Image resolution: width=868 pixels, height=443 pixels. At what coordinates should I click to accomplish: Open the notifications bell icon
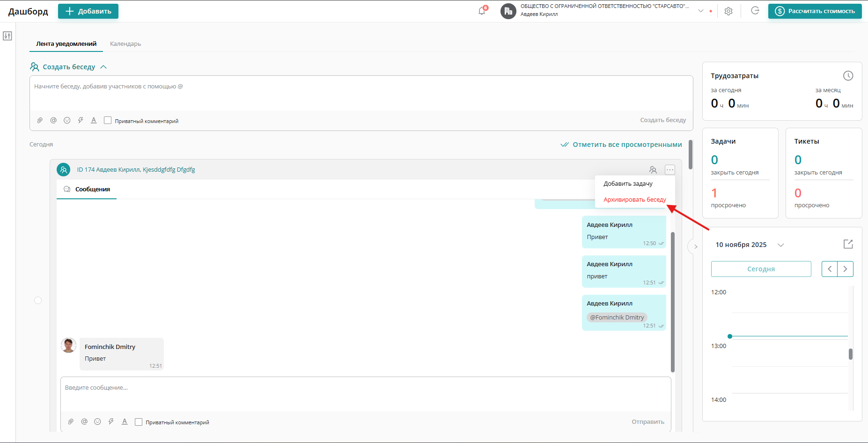(x=482, y=11)
